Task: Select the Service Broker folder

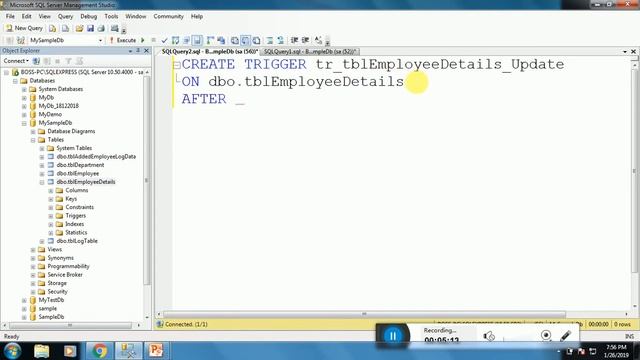Action: click(x=65, y=275)
